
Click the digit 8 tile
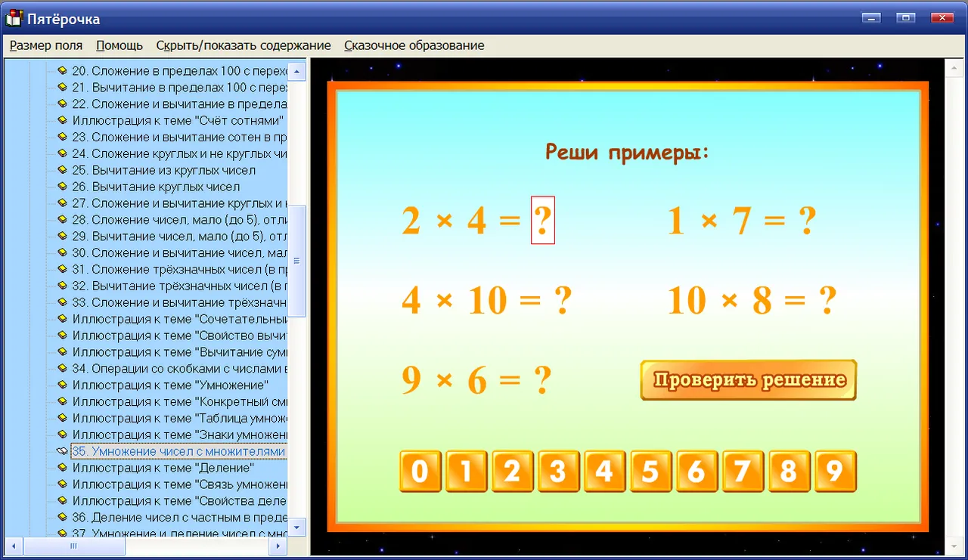tap(790, 472)
